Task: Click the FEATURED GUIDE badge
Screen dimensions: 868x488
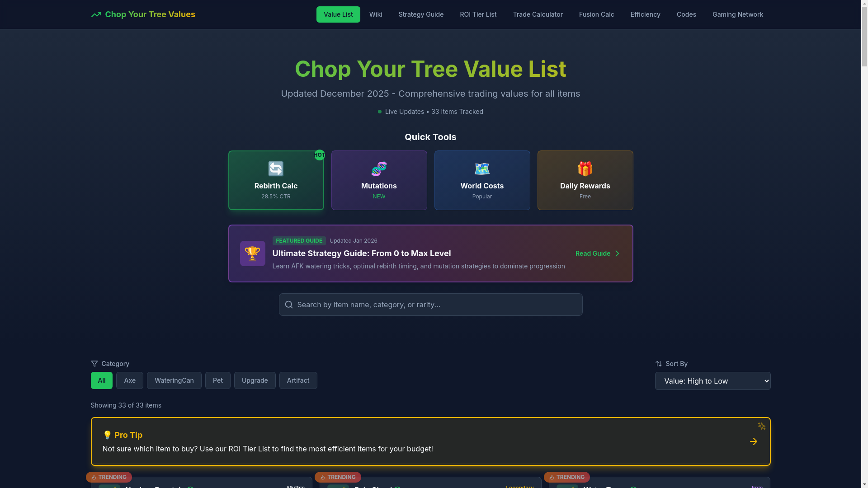Action: [299, 241]
